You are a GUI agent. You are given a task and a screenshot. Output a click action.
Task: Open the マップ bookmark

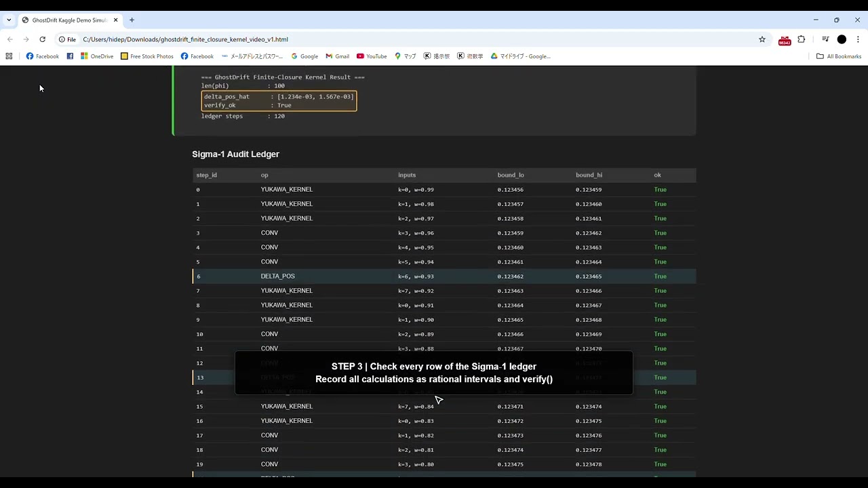(x=406, y=56)
